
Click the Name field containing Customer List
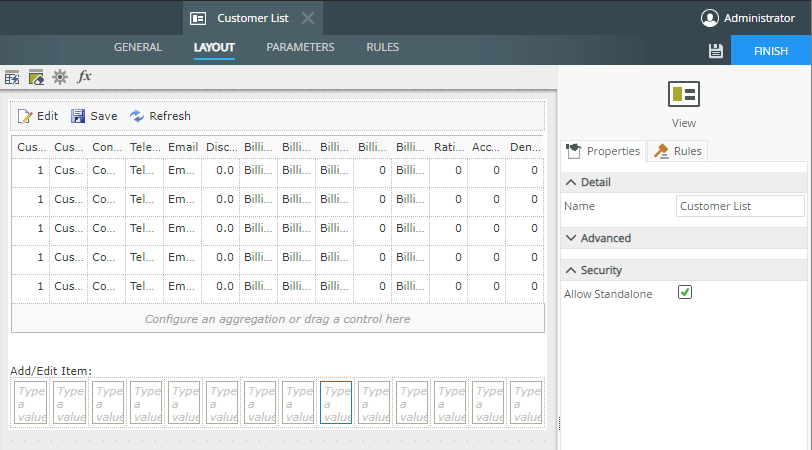740,206
